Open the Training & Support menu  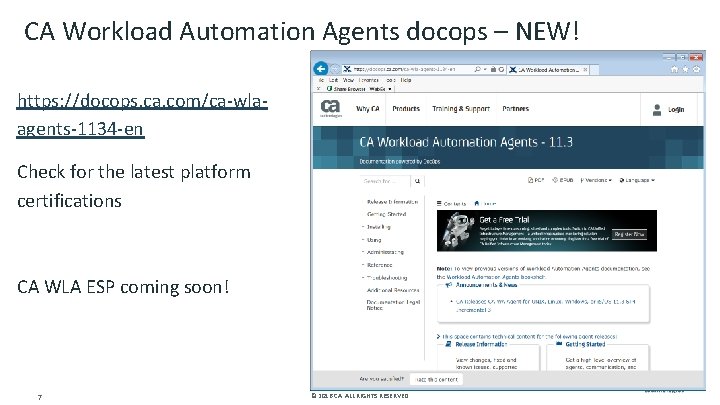pos(461,109)
